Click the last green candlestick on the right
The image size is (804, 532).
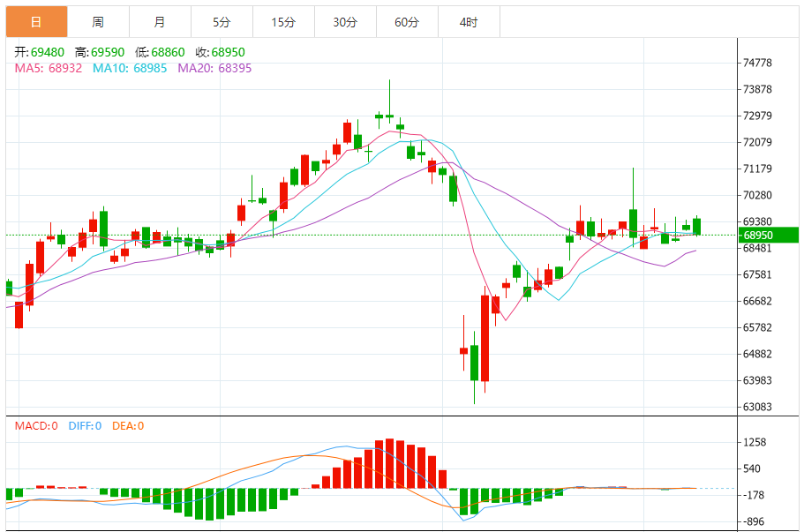(x=697, y=226)
